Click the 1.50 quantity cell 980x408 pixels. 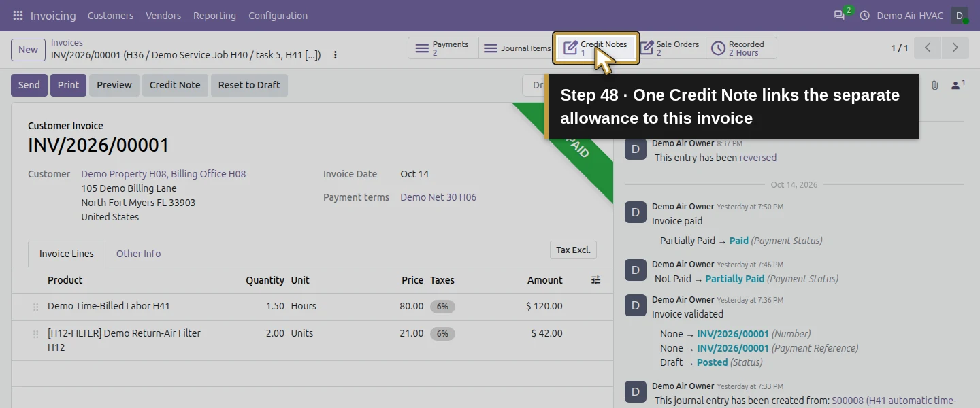[x=275, y=306]
